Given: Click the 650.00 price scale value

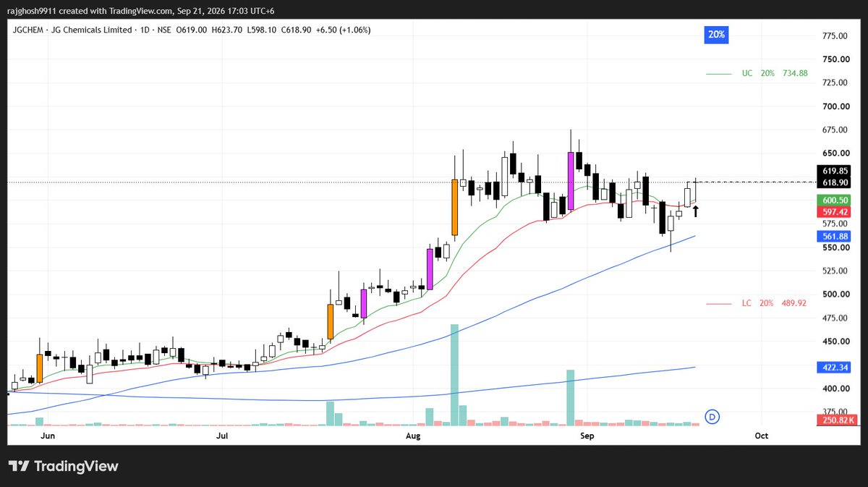Looking at the screenshot, I should coord(835,153).
